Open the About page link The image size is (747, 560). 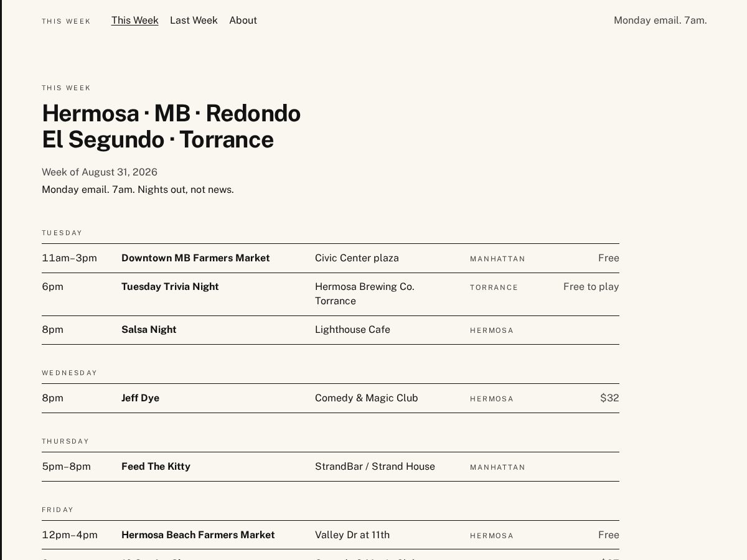(243, 21)
